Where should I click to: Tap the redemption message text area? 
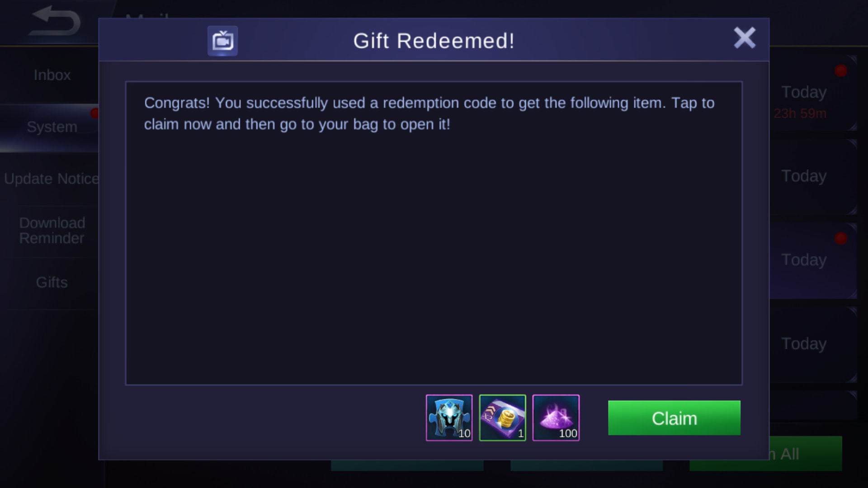tap(434, 233)
